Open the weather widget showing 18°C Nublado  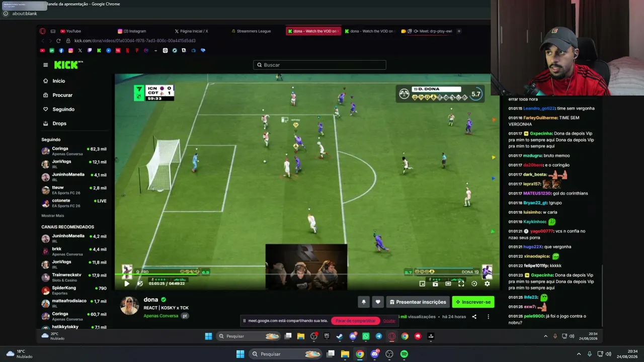(19, 354)
